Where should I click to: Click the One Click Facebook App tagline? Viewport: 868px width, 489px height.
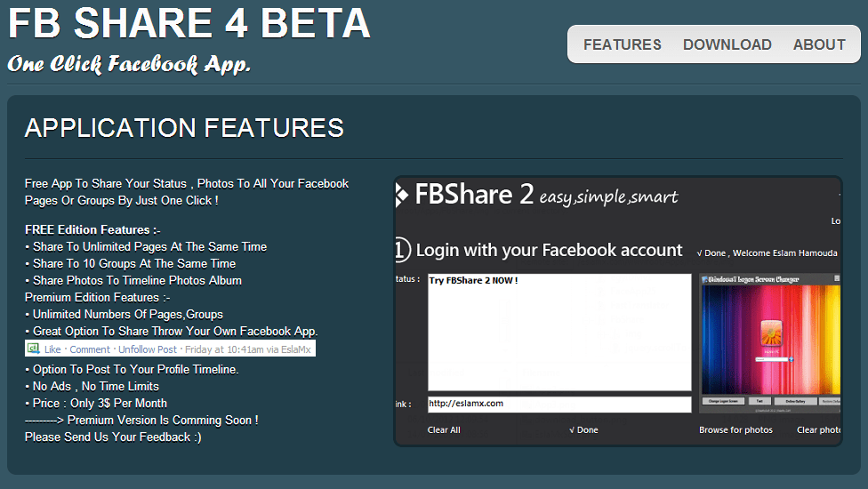coord(129,64)
